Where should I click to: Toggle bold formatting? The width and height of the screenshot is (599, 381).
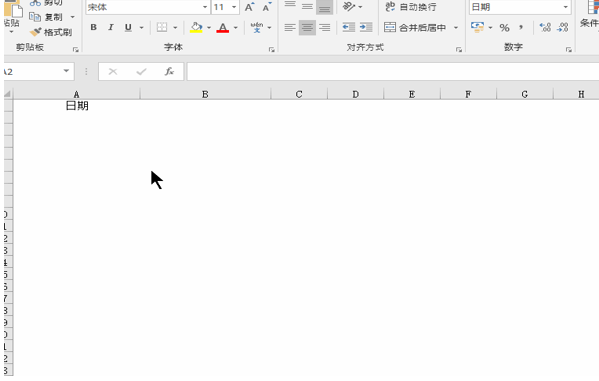[94, 28]
